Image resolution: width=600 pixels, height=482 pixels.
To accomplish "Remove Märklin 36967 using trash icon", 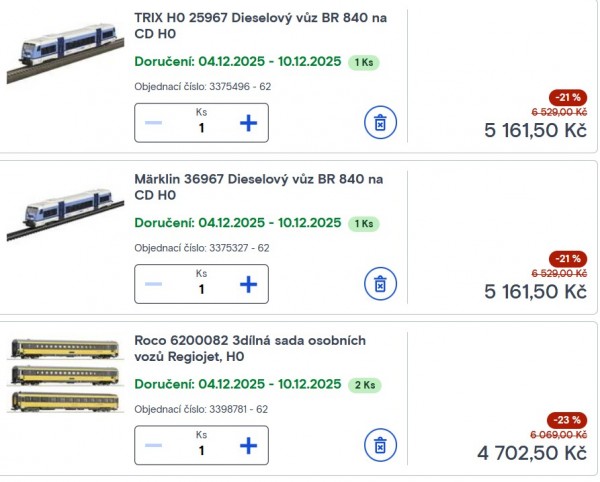I will click(380, 284).
